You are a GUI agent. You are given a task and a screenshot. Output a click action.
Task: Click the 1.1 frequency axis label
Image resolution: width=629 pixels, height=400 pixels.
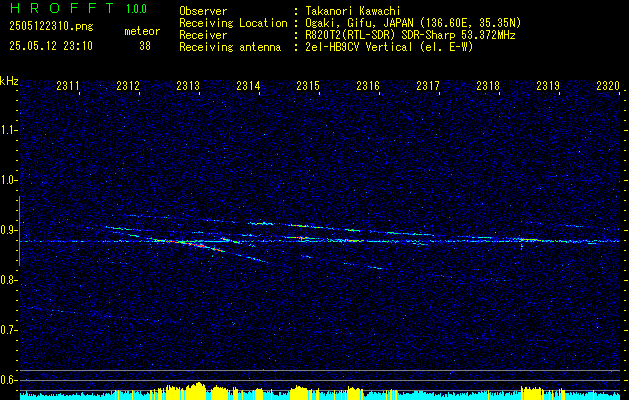(x=9, y=130)
